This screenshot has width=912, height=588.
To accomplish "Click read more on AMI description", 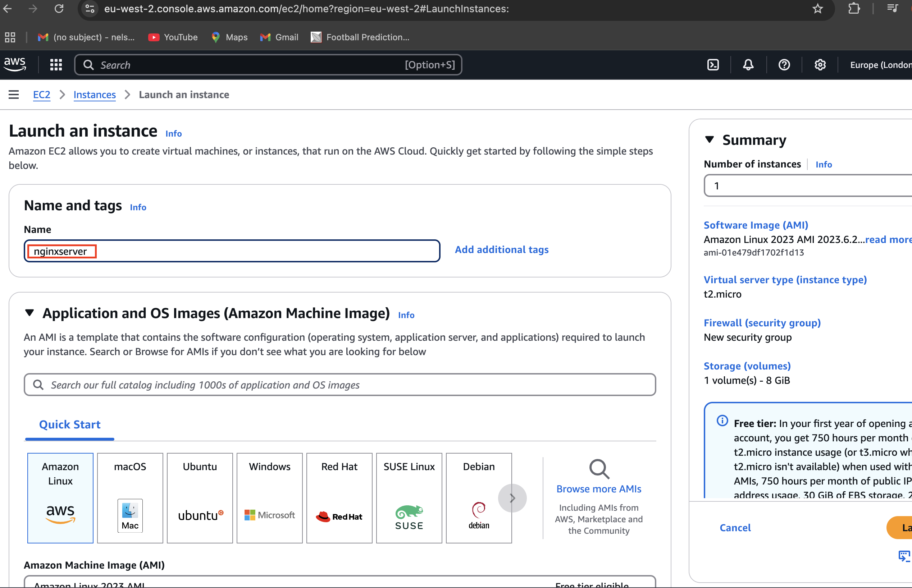I will click(x=888, y=239).
